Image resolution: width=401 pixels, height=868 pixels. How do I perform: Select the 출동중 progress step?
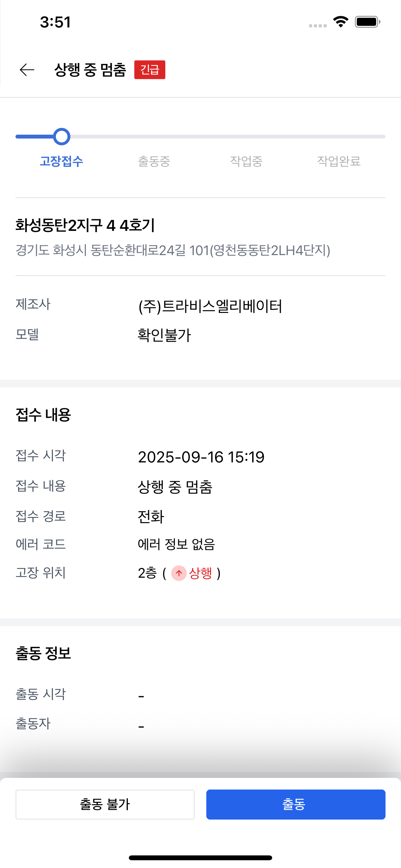tap(154, 161)
